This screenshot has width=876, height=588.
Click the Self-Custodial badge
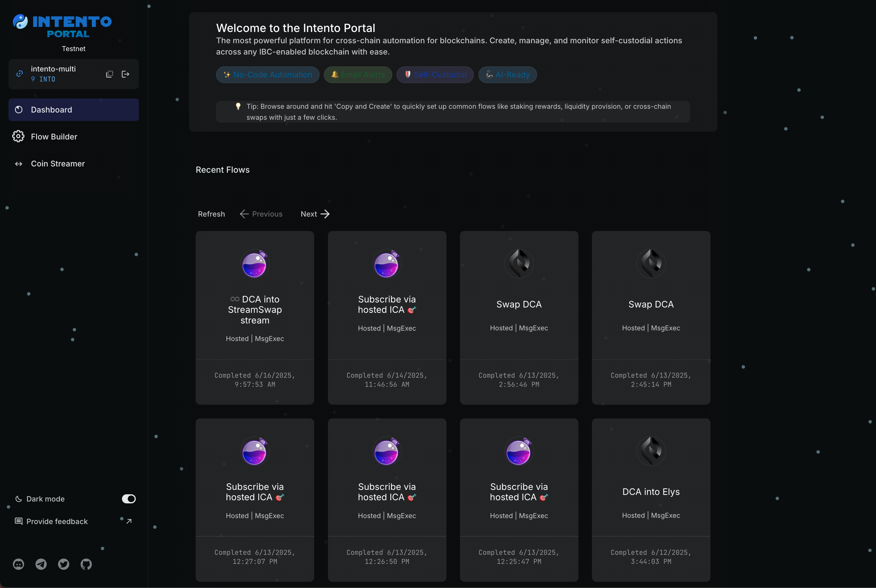435,75
